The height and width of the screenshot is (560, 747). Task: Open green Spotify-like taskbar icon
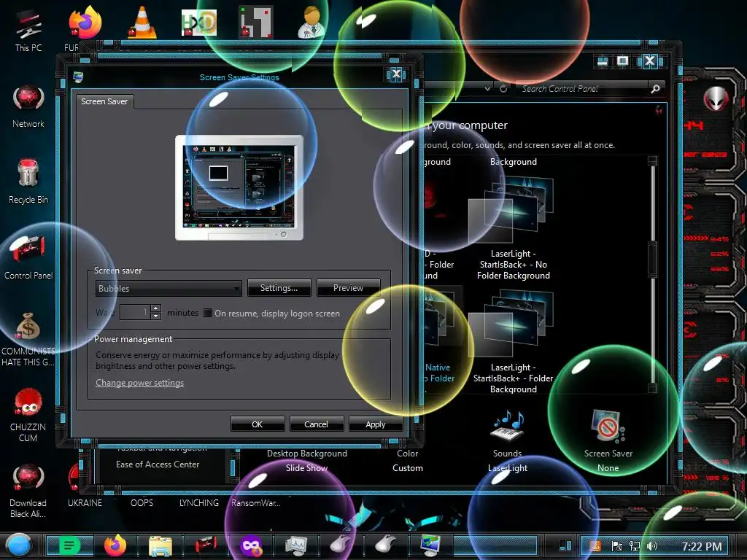69,545
